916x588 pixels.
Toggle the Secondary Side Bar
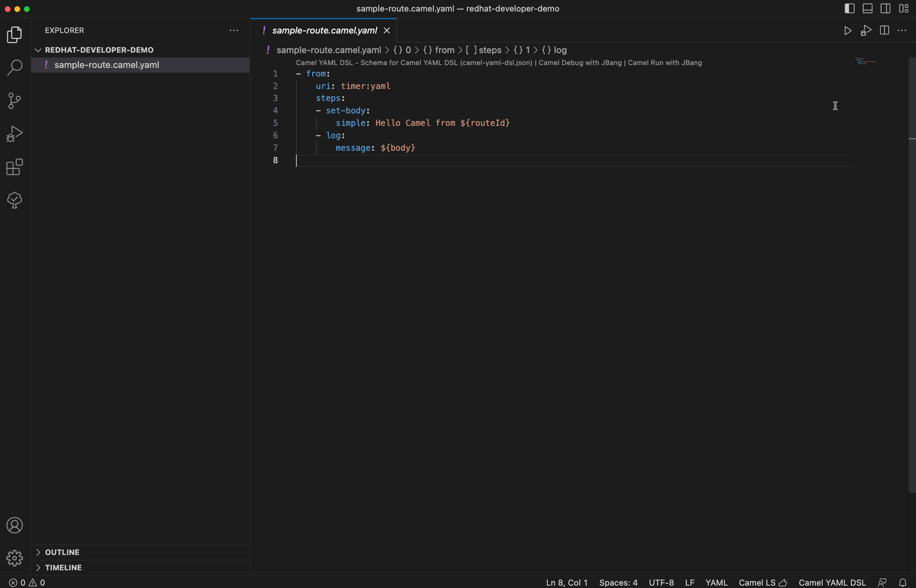tap(885, 9)
